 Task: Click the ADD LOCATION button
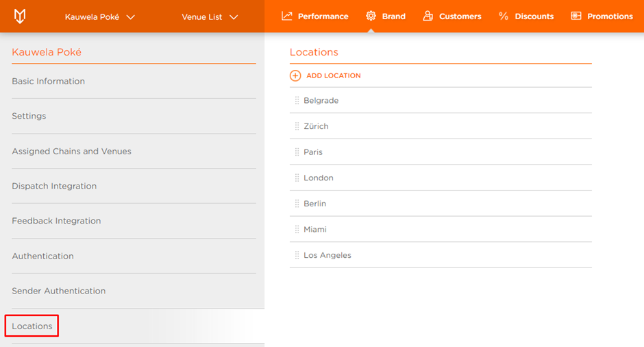tap(325, 75)
